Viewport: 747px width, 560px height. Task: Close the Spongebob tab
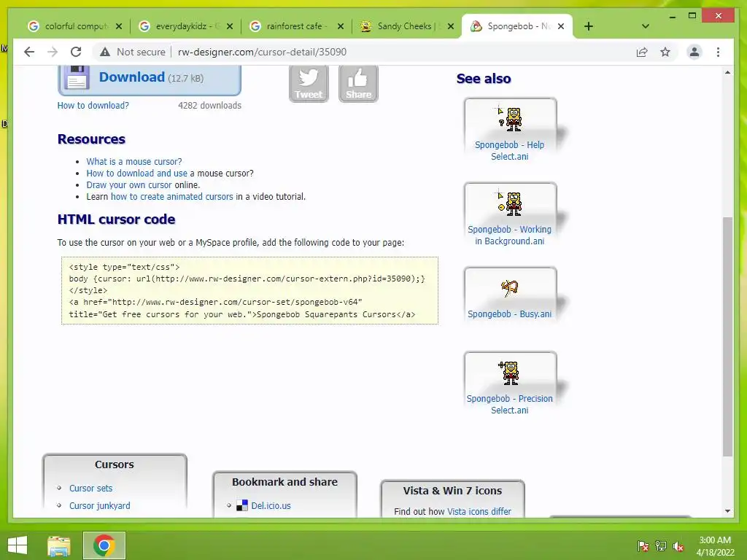click(x=561, y=26)
